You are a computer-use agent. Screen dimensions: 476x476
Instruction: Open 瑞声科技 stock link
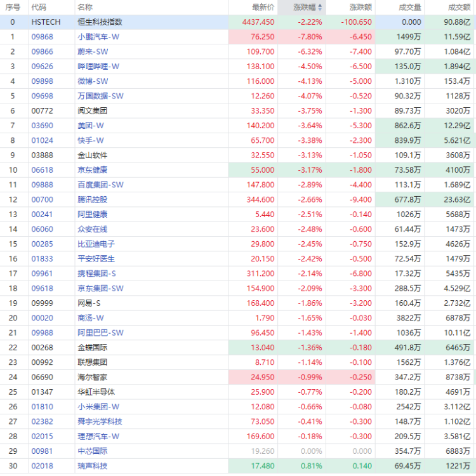(x=92, y=466)
